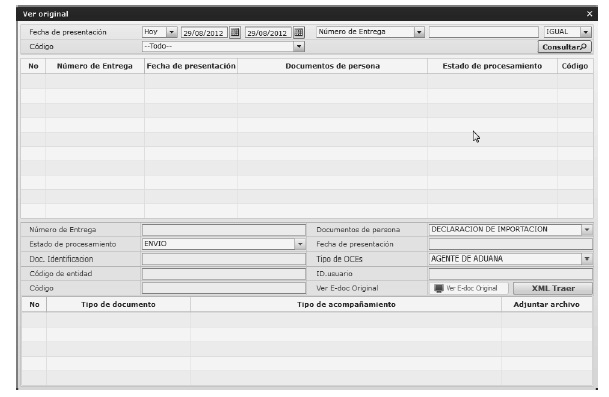This screenshot has width=609, height=397.
Task: Click the ID.usuario field
Action: pos(511,273)
